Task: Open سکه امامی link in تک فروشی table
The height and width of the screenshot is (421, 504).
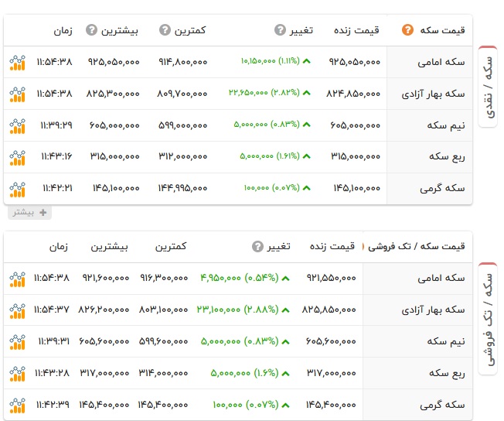Action: pyautogui.click(x=441, y=278)
